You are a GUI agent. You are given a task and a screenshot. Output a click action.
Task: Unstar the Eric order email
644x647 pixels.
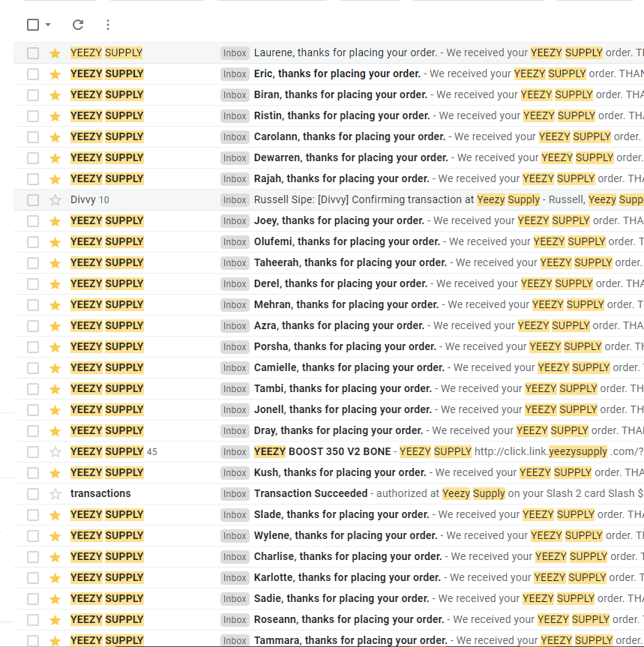point(55,74)
